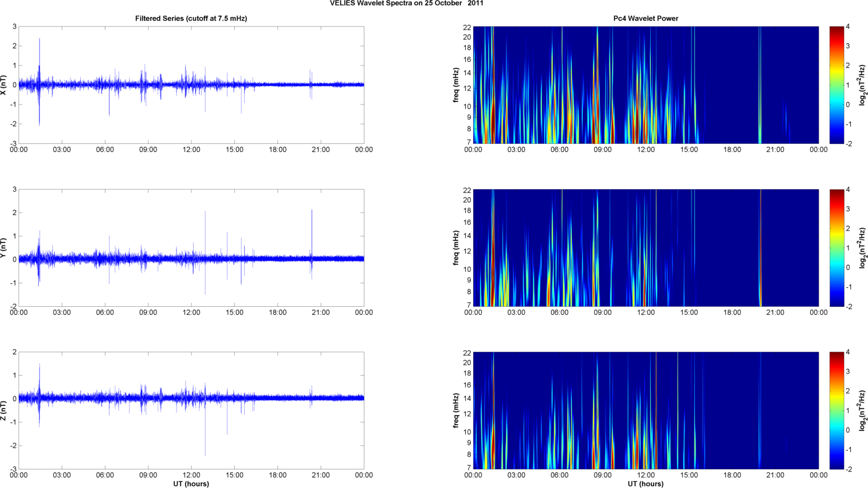The width and height of the screenshot is (868, 488).
Task: Click the top colorbar beside the X spectrogram
Action: (836, 85)
